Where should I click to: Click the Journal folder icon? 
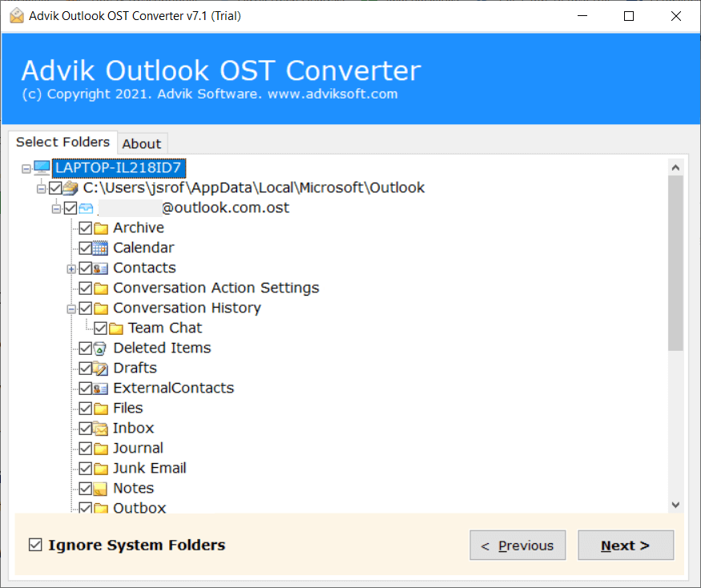coord(99,448)
